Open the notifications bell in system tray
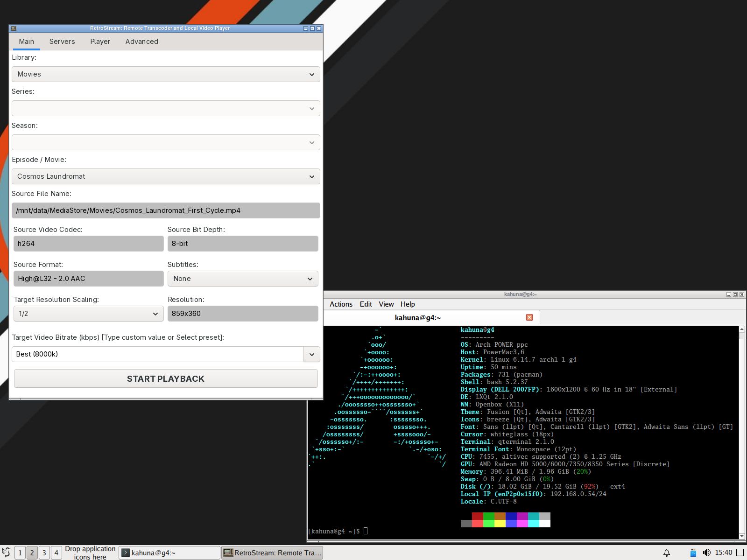 [667, 553]
